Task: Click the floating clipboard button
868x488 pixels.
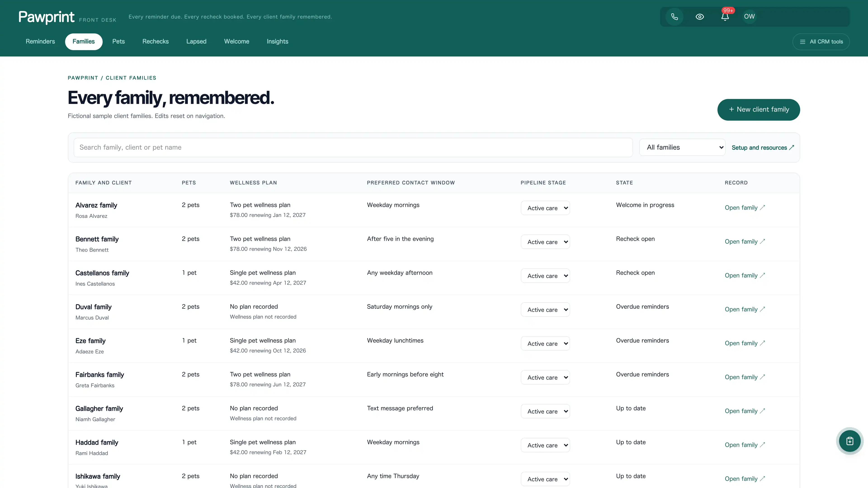Action: pyautogui.click(x=849, y=441)
